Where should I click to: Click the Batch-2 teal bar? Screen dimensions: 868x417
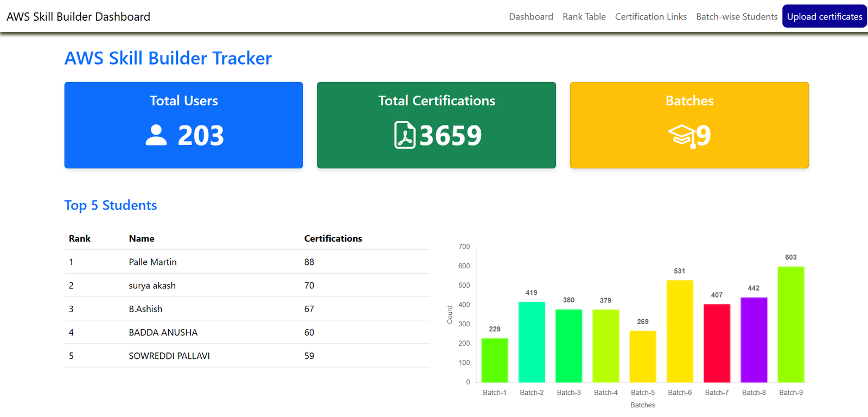point(532,342)
